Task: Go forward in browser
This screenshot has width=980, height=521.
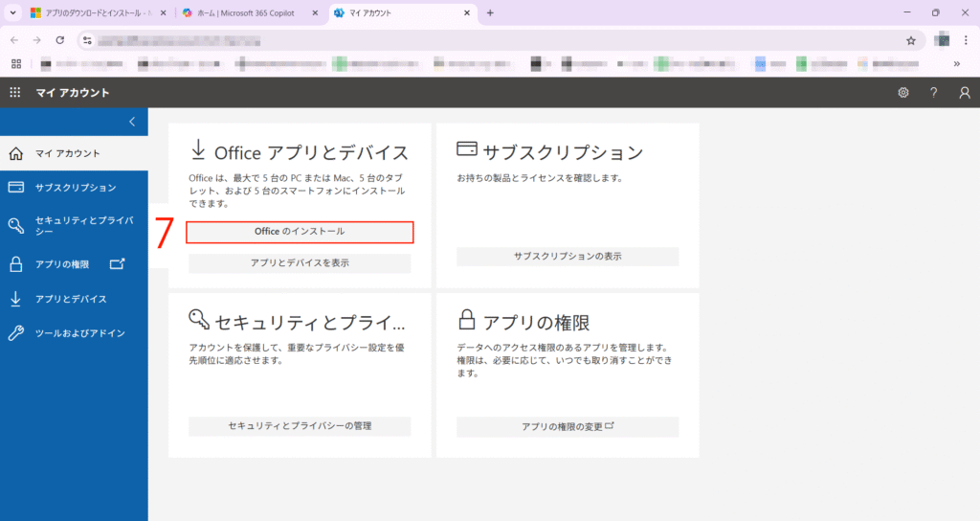Action: pos(37,40)
